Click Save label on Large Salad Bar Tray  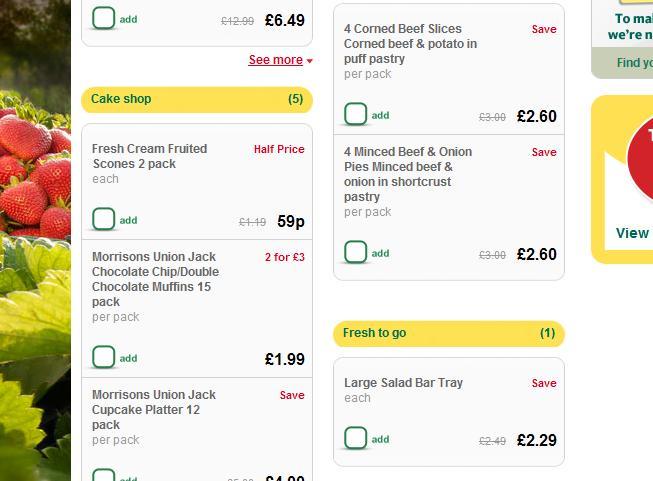click(x=544, y=383)
